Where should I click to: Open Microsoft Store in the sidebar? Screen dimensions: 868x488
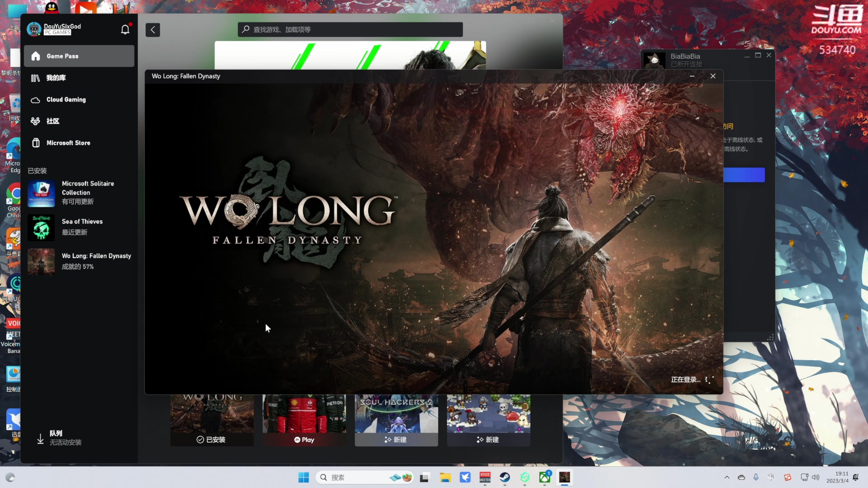point(79,143)
